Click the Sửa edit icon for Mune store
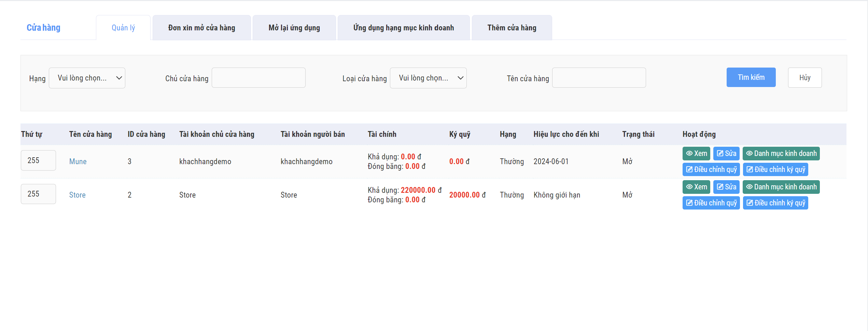 pos(726,154)
